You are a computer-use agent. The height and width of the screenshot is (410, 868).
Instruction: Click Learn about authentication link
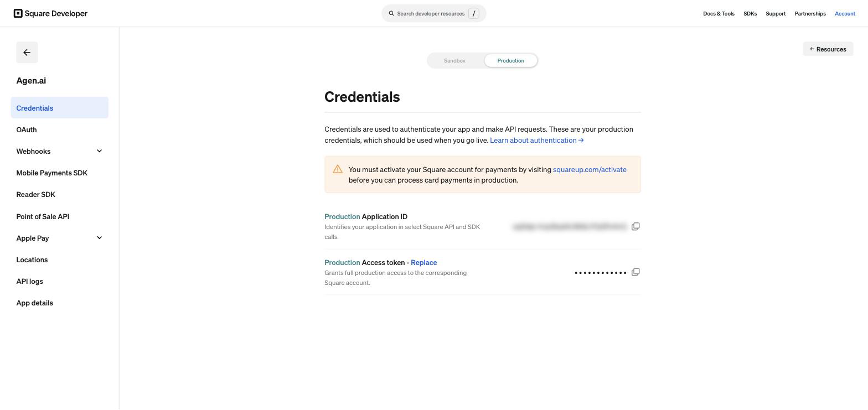[x=537, y=140]
